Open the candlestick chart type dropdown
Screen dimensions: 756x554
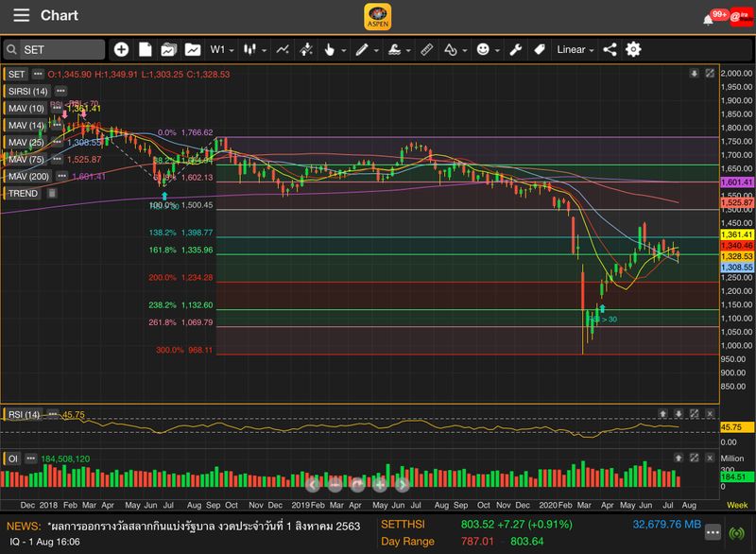tap(255, 49)
